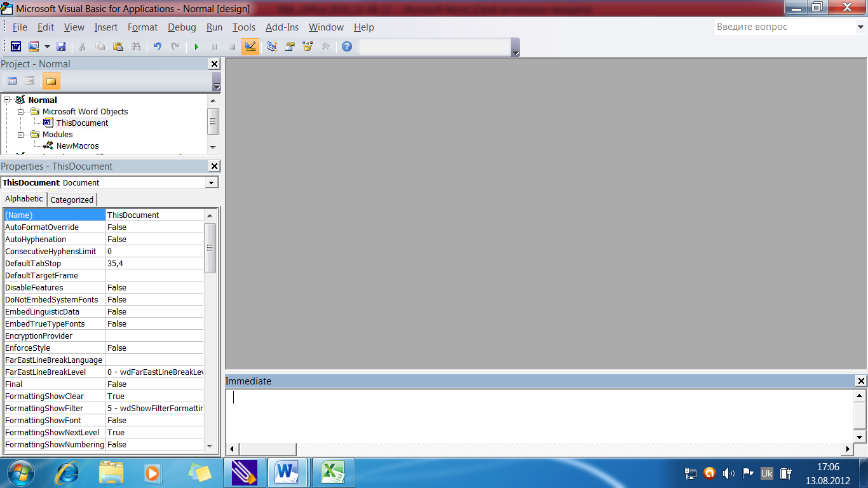Viewport: 868px width, 488px height.
Task: Click the Undo arrow icon
Action: 157,46
